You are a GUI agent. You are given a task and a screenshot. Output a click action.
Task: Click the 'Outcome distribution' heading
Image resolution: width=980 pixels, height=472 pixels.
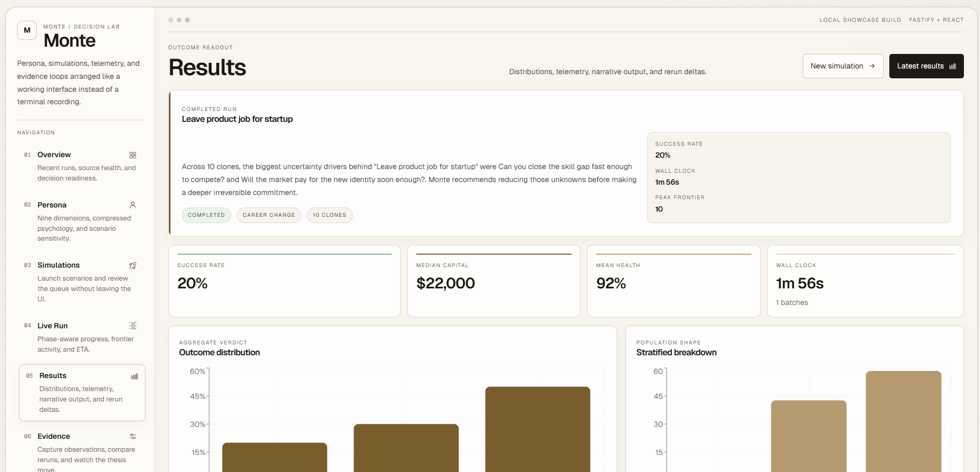pos(219,353)
